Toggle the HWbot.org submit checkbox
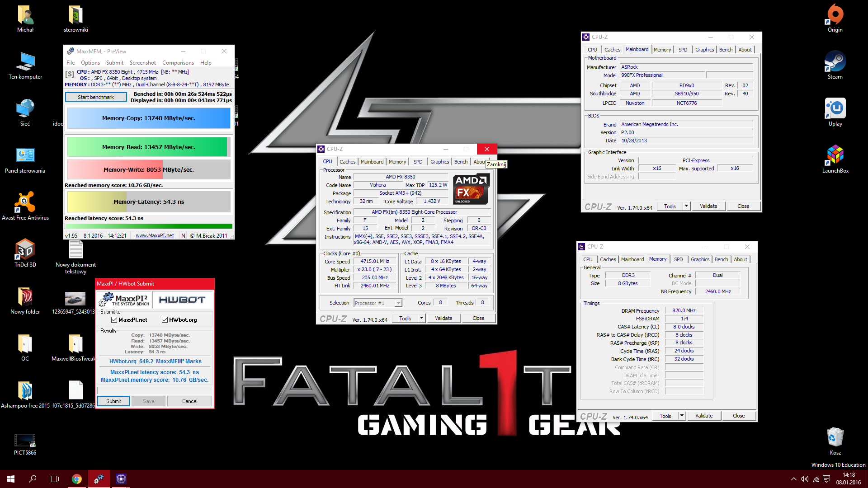 pos(165,320)
